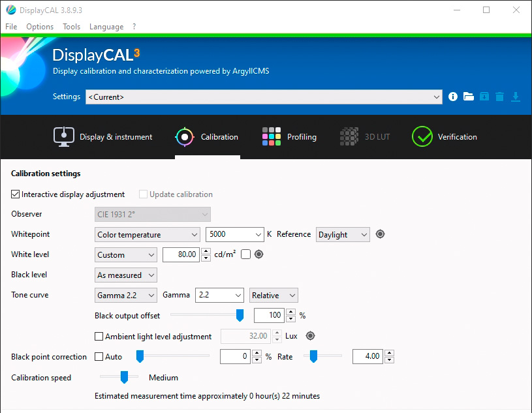532x413 pixels.
Task: Expand the 5000 K temperature dropdown
Action: (235, 235)
